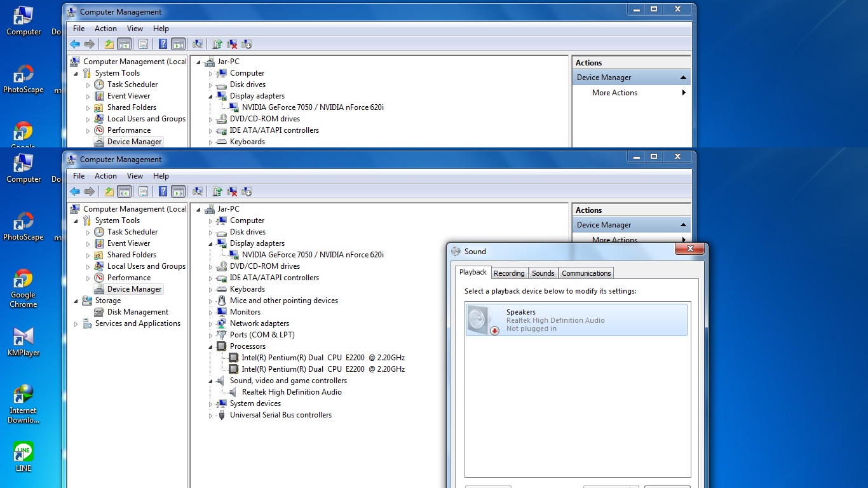The image size is (868, 488).
Task: Scan for hardware changes icon in lower toolbar
Action: coord(198,191)
